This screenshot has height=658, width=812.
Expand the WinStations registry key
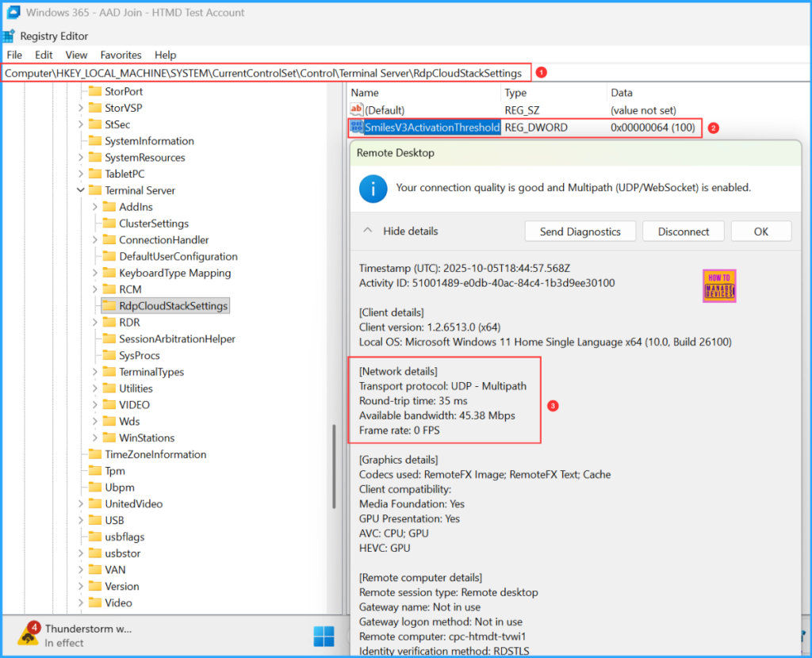[94, 438]
